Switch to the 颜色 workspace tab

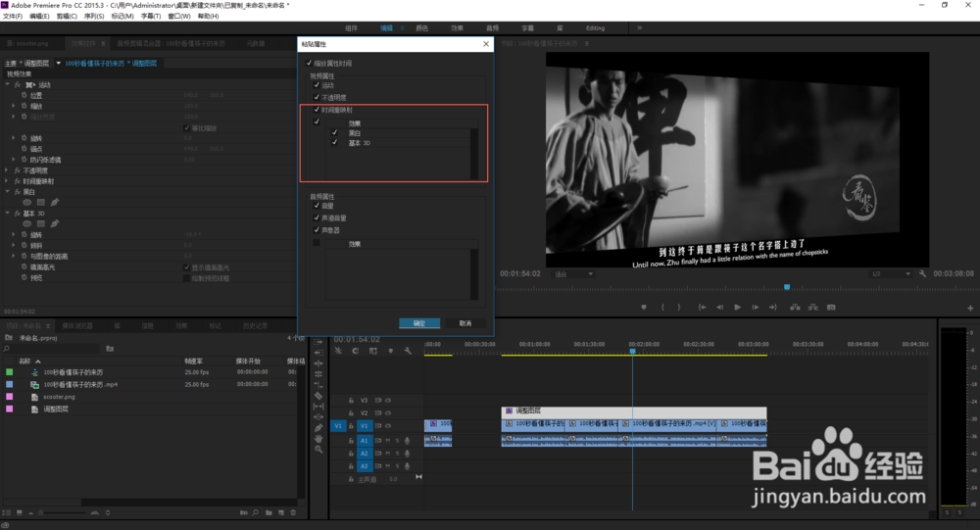pos(421,28)
